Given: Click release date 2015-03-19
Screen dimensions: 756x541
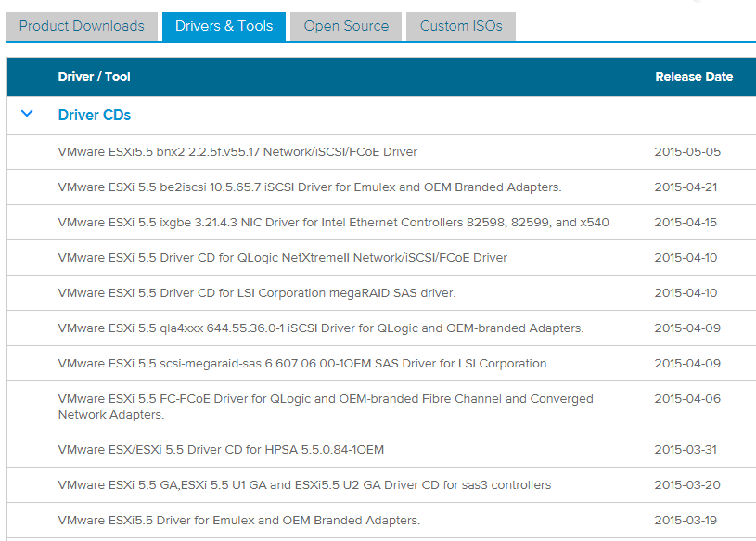Looking at the screenshot, I should [686, 520].
